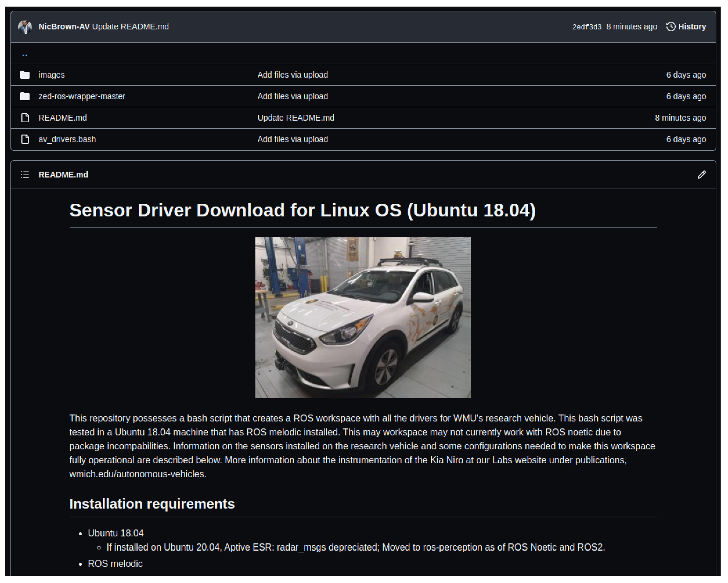
Task: Click README.md title in the readme panel header
Action: [63, 175]
